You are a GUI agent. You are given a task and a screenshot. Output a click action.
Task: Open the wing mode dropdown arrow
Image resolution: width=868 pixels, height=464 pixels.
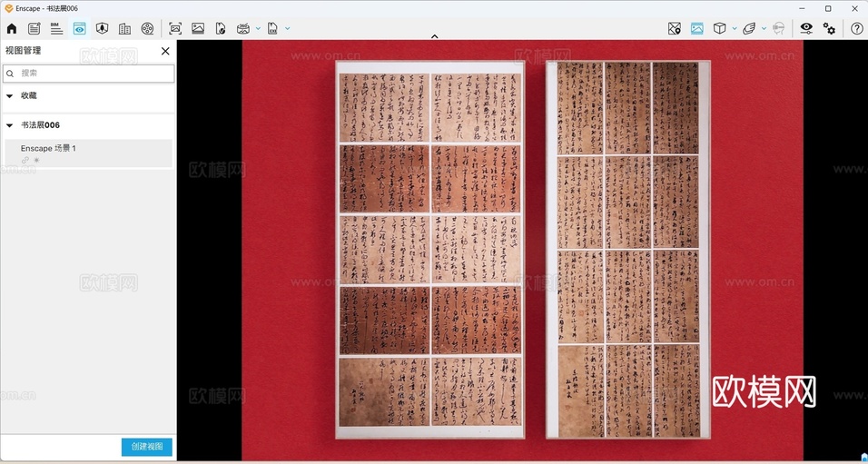pyautogui.click(x=764, y=29)
